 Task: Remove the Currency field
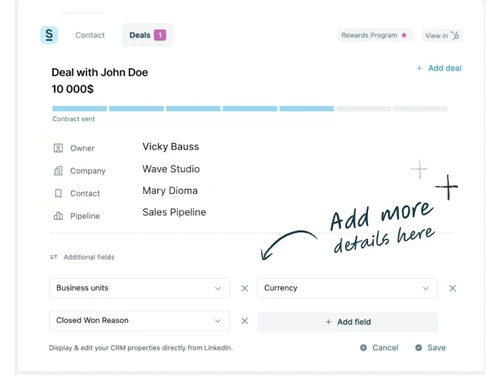(452, 288)
